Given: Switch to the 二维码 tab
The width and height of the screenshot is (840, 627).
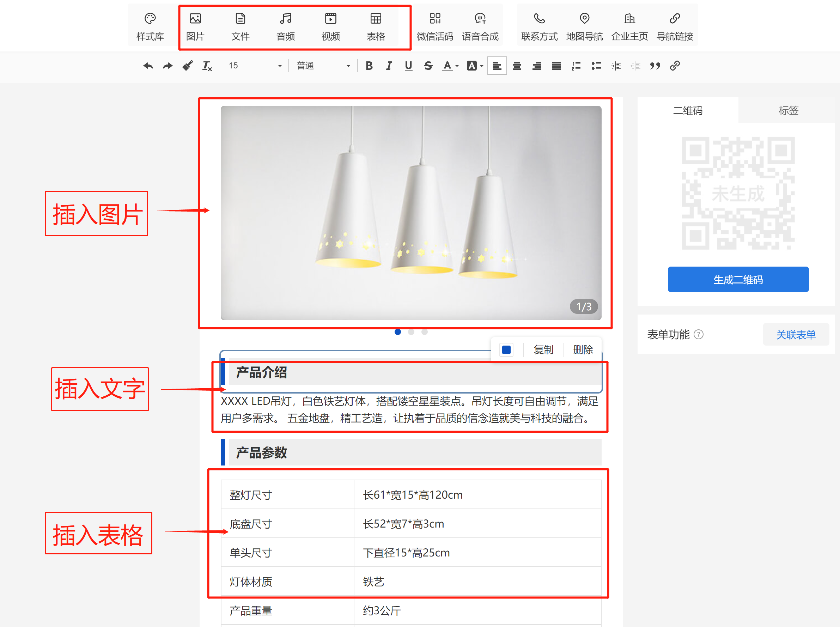Looking at the screenshot, I should click(x=687, y=110).
